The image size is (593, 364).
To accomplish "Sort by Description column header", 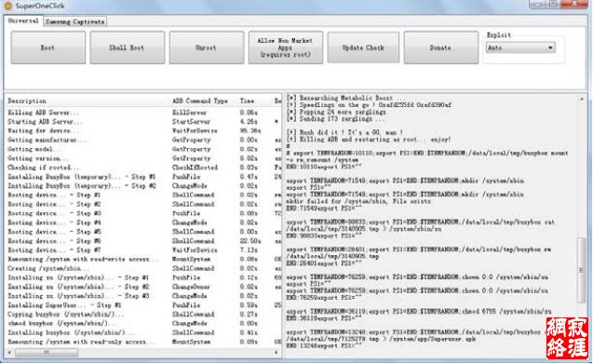I will (x=27, y=101).
